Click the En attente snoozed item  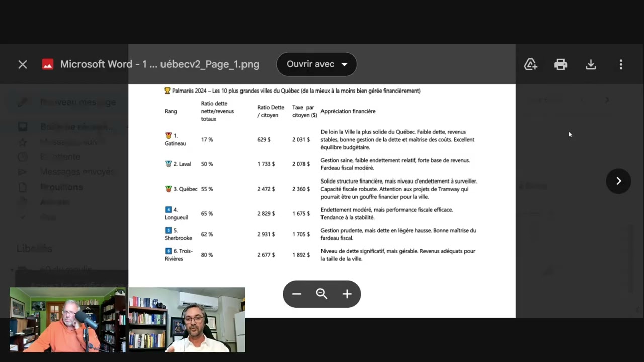[x=60, y=157]
